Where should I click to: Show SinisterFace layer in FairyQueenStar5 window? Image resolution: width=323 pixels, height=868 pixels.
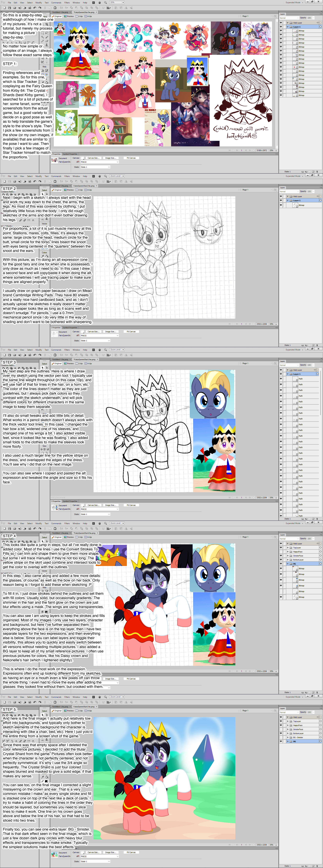(x=281, y=729)
